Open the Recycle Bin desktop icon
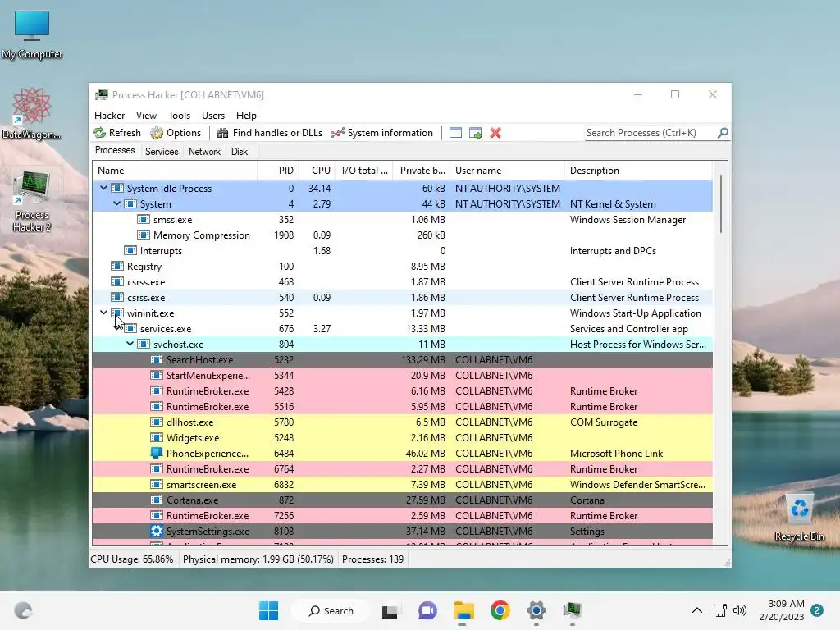This screenshot has height=630, width=840. [x=799, y=518]
